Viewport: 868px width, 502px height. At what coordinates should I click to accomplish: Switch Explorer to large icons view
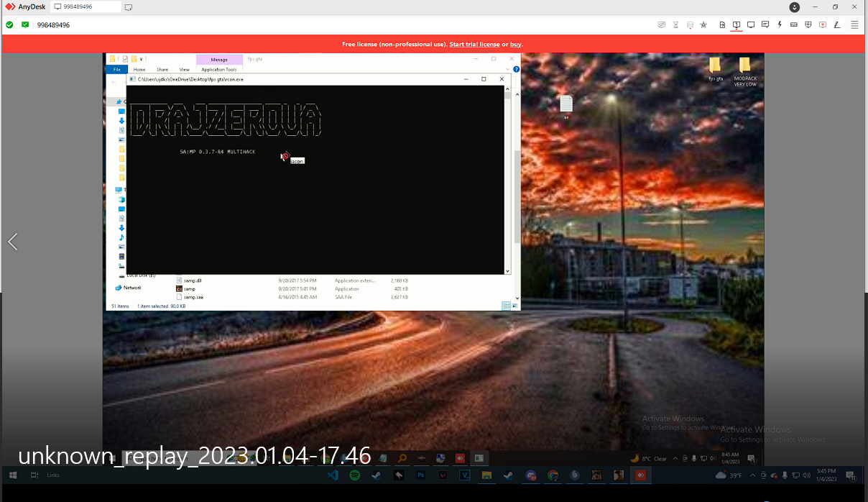coord(514,306)
